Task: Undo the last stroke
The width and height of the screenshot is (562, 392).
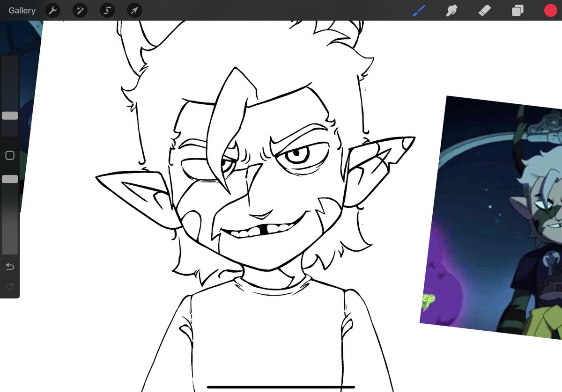Action: pyautogui.click(x=10, y=267)
